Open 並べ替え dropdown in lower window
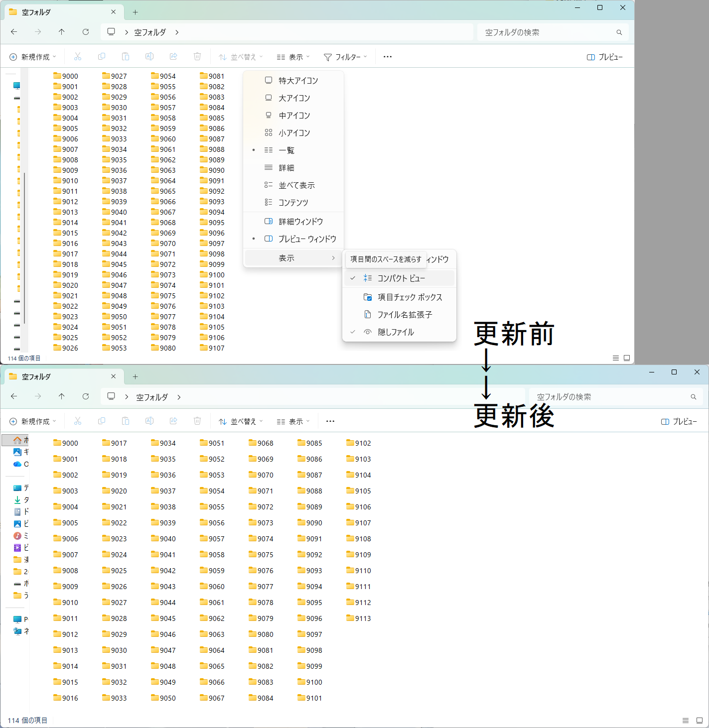 241,422
